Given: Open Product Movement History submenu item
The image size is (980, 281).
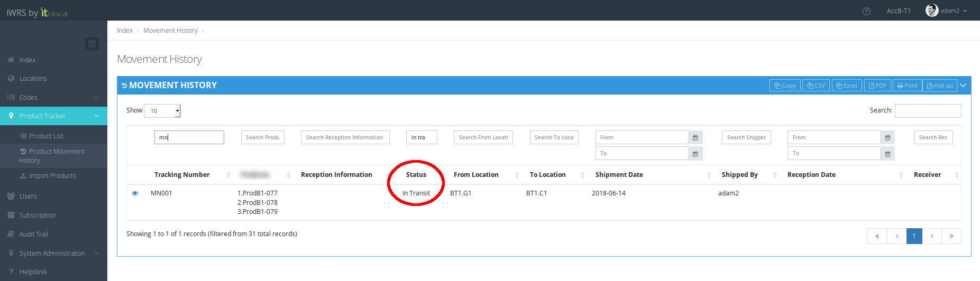Looking at the screenshot, I should tap(53, 155).
